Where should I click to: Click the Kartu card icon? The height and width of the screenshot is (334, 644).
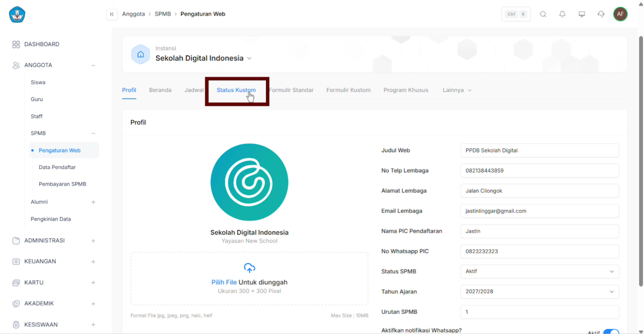pyautogui.click(x=16, y=283)
